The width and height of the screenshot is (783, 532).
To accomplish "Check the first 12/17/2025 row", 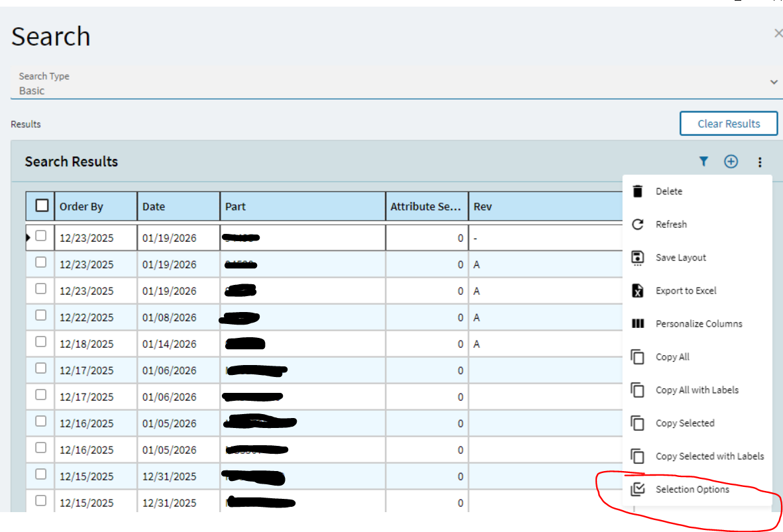I will coord(41,368).
